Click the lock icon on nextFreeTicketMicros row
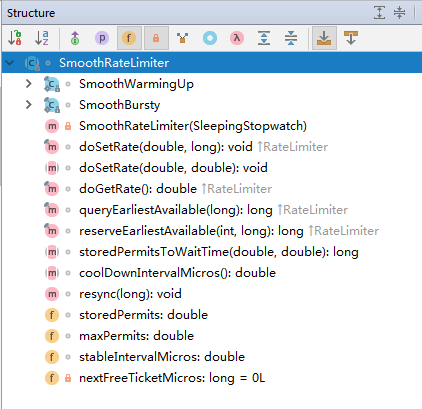This screenshot has width=422, height=409. tap(68, 378)
